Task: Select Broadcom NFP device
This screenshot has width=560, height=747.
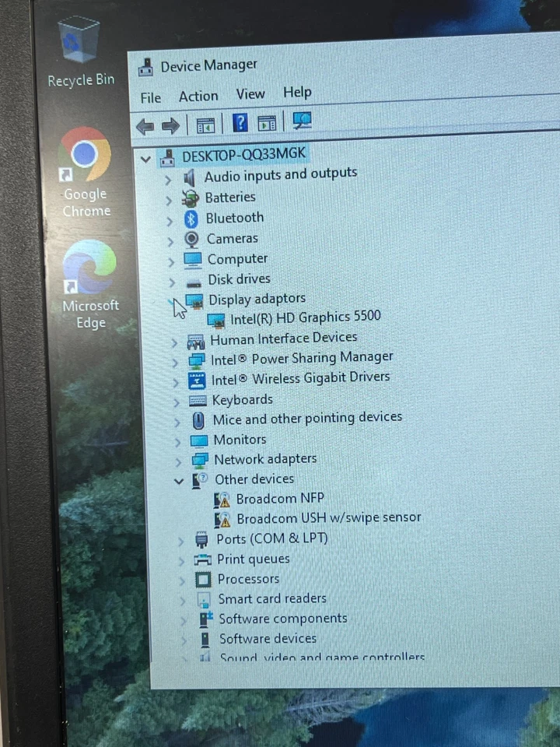Action: pyautogui.click(x=280, y=499)
